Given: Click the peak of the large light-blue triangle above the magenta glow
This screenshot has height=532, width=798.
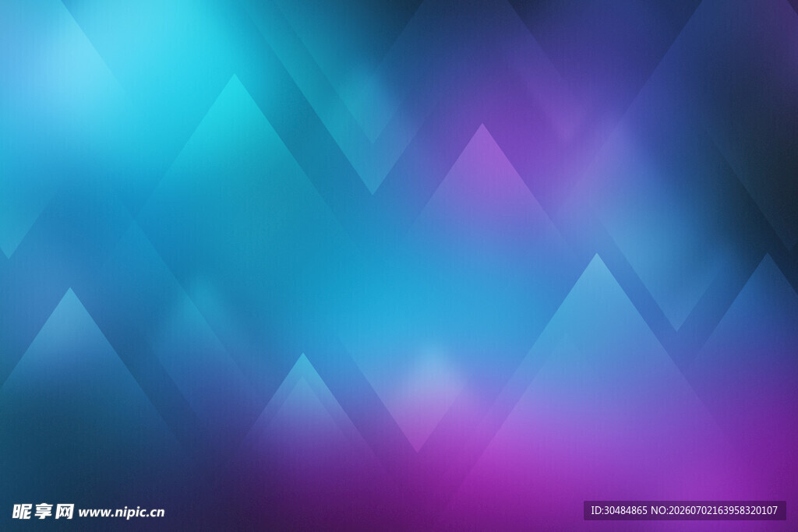Looking at the screenshot, I should click(x=596, y=254).
